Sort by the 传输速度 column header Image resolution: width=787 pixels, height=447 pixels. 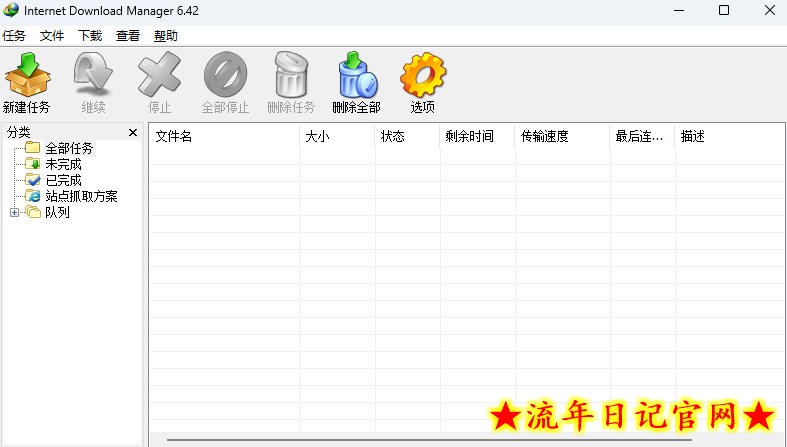click(x=562, y=136)
